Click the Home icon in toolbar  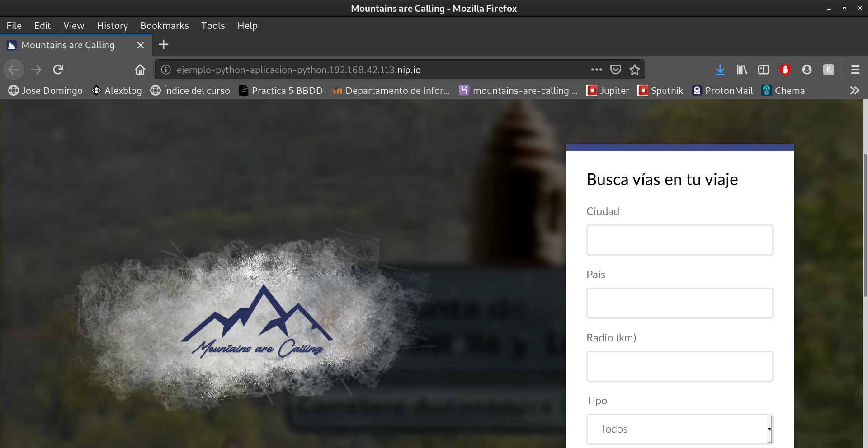[140, 70]
